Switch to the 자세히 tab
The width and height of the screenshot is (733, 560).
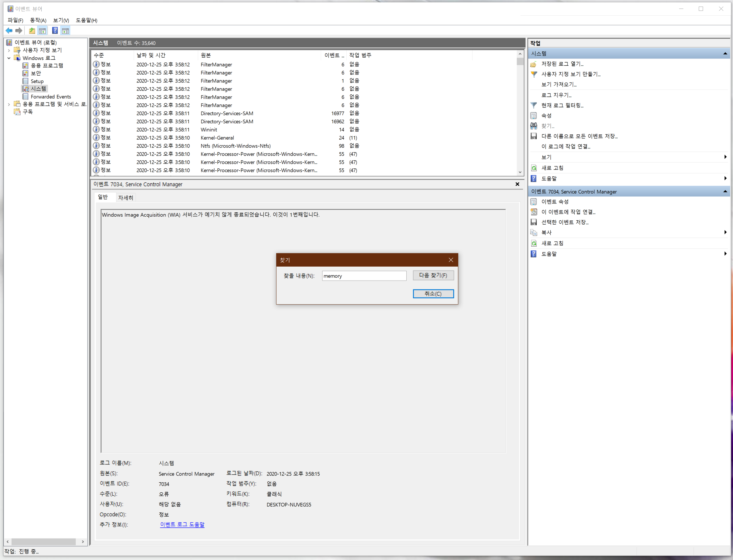[126, 198]
